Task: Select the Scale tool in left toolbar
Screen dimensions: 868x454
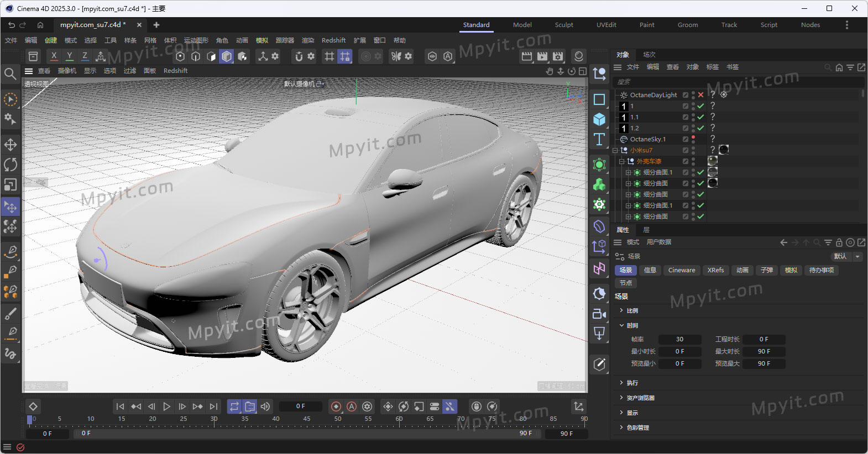Action: point(11,184)
